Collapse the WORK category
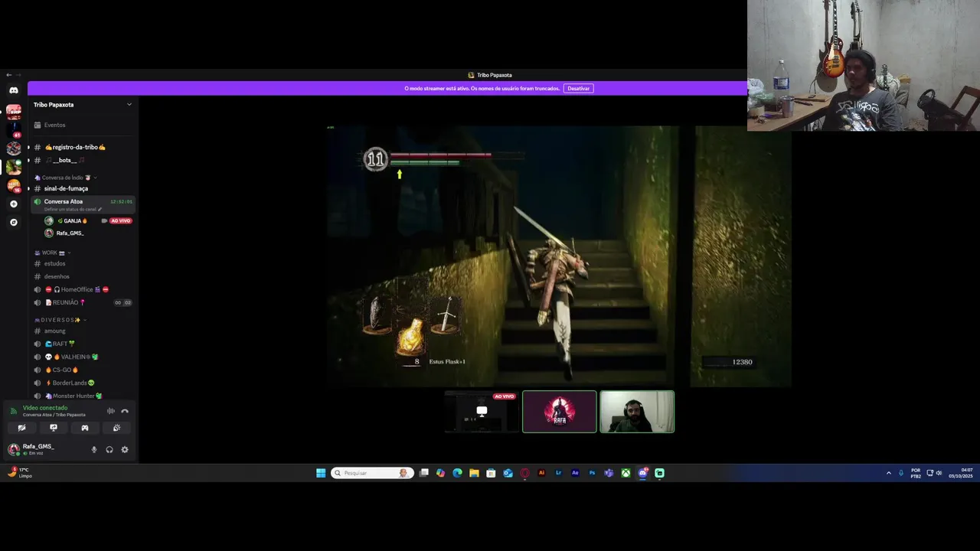980x551 pixels. [52, 253]
